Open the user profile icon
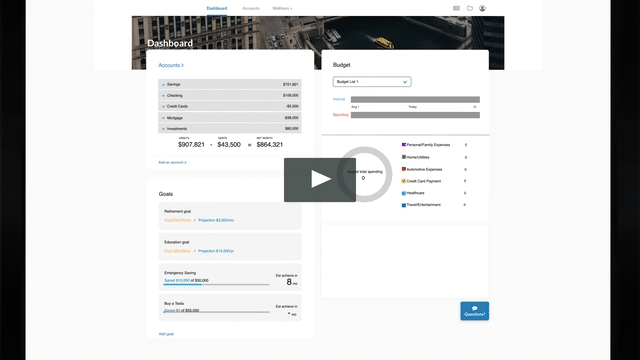The height and width of the screenshot is (360, 640). (x=482, y=8)
